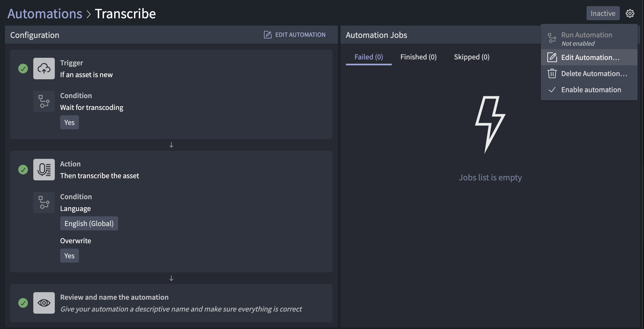Switch to the Skipped (0) tab
Viewport: 644px width, 329px height.
tap(472, 57)
